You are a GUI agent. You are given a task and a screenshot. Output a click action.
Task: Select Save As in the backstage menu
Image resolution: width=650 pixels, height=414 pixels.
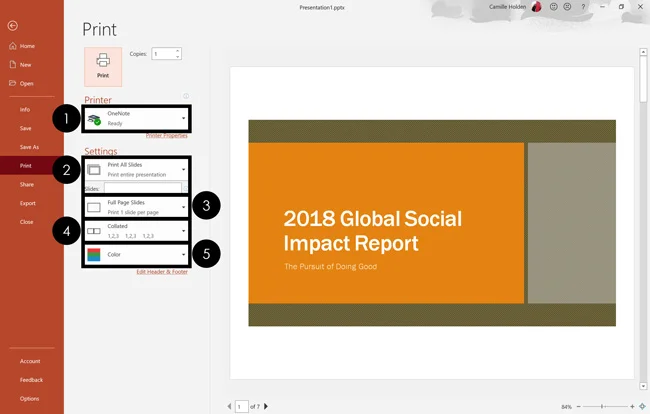click(x=29, y=147)
